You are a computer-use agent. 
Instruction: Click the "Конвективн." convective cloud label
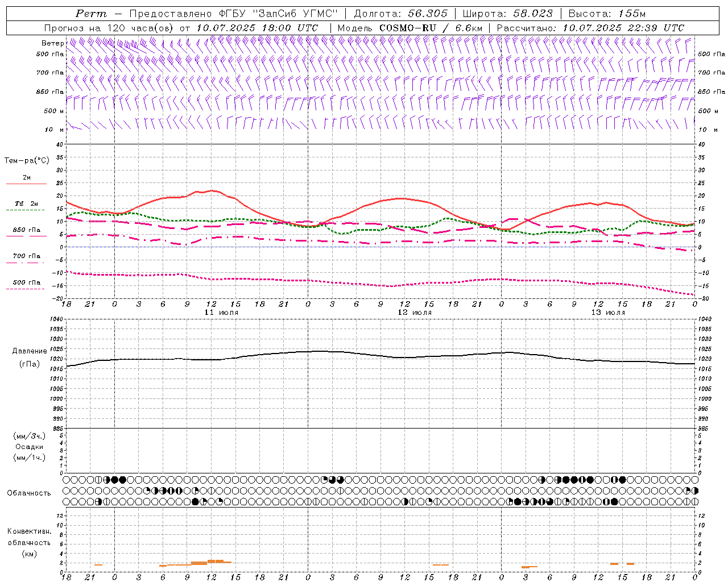click(30, 531)
